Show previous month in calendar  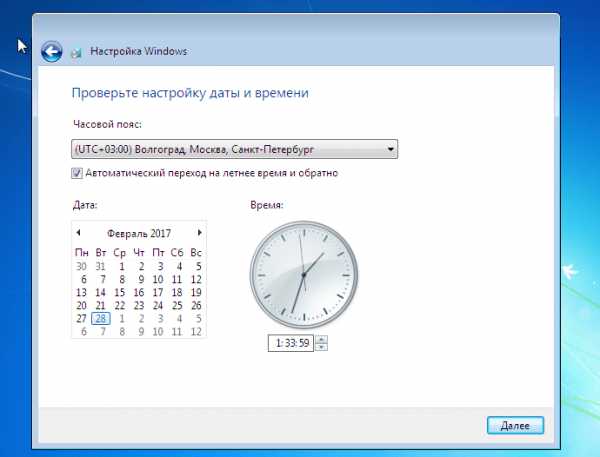pyautogui.click(x=78, y=232)
